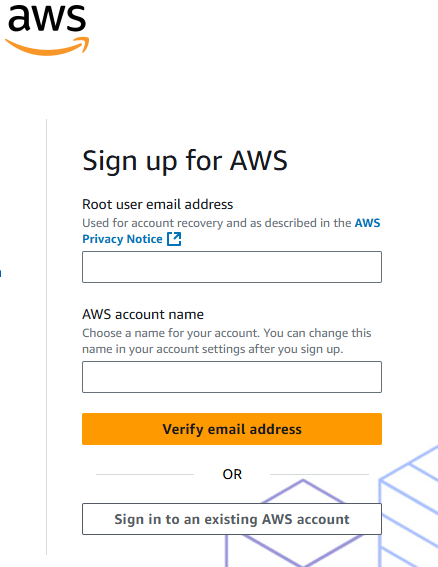Image resolution: width=438 pixels, height=567 pixels.
Task: Click the AWS logo at top
Action: (47, 30)
